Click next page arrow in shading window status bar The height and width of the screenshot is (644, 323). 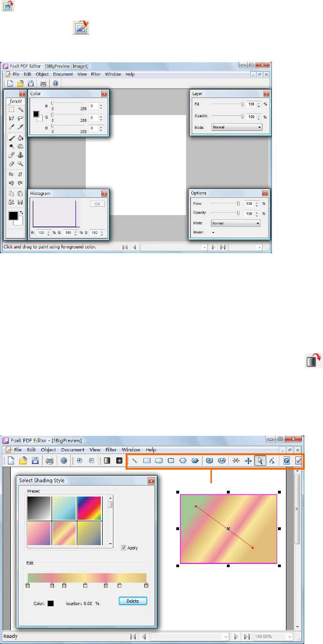(x=237, y=637)
